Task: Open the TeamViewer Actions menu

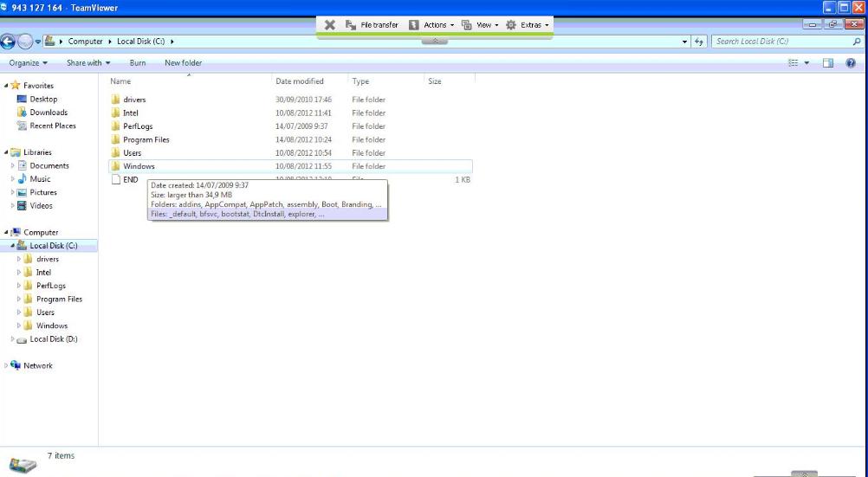Action: pyautogui.click(x=432, y=25)
